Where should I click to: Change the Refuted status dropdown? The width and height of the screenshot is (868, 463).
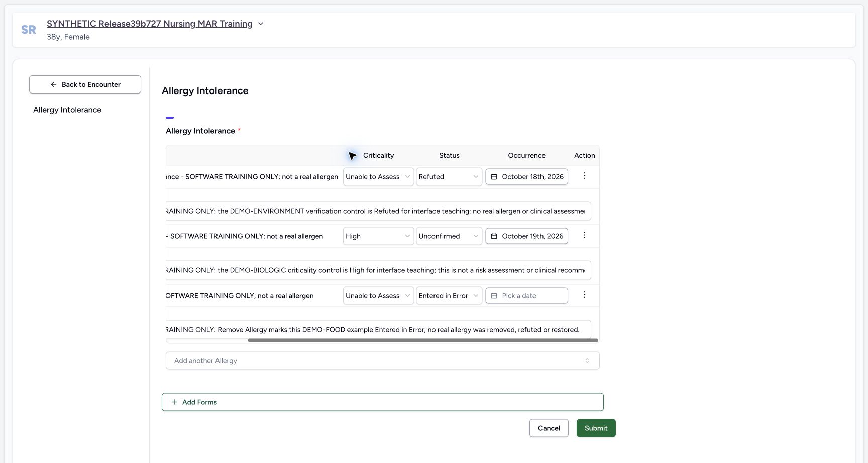(x=449, y=177)
